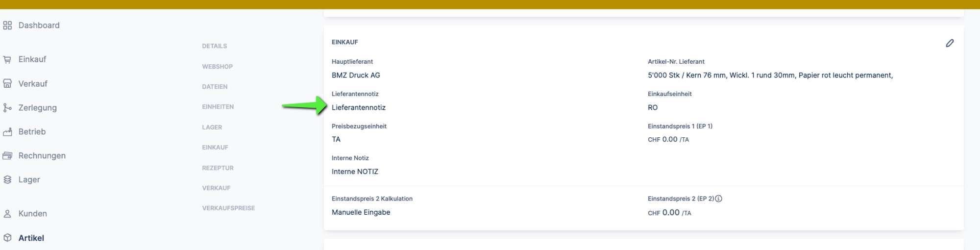
Task: Click the Zerlegung branch icon
Action: point(7,108)
